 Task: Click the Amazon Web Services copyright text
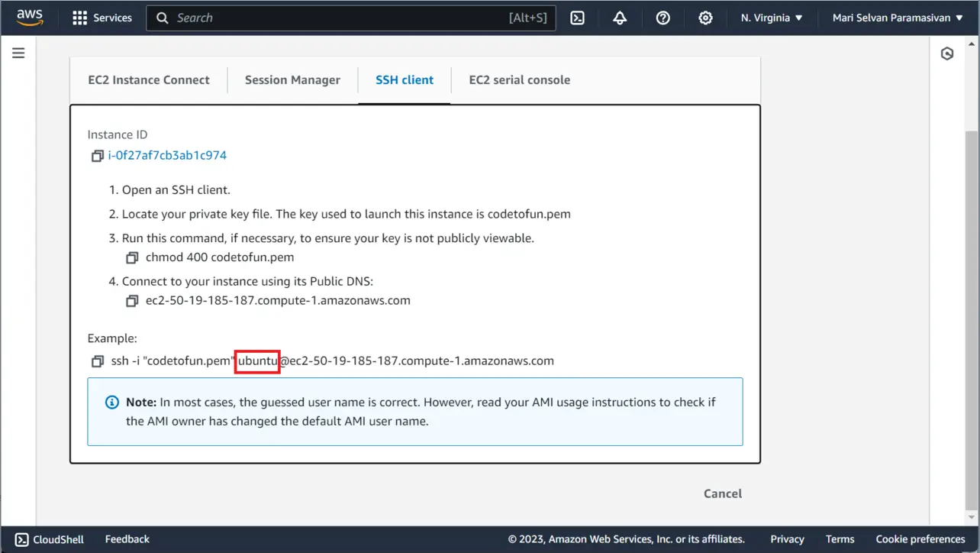tap(627, 539)
